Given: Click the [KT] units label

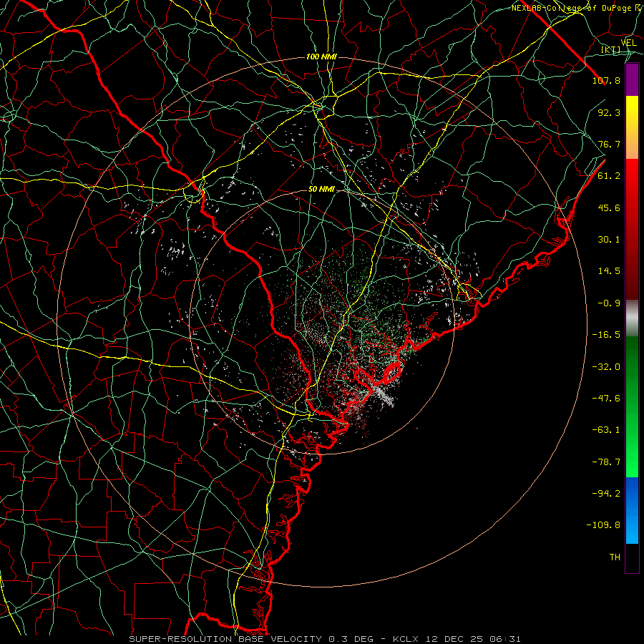Looking at the screenshot, I should pyautogui.click(x=610, y=50).
